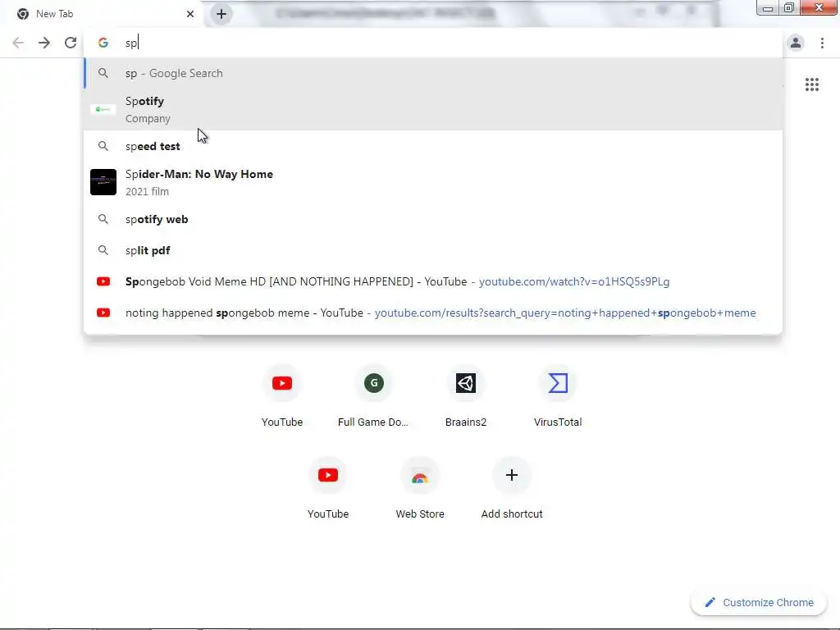This screenshot has width=840, height=630.
Task: Open the Braains2 shortcut
Action: [466, 396]
